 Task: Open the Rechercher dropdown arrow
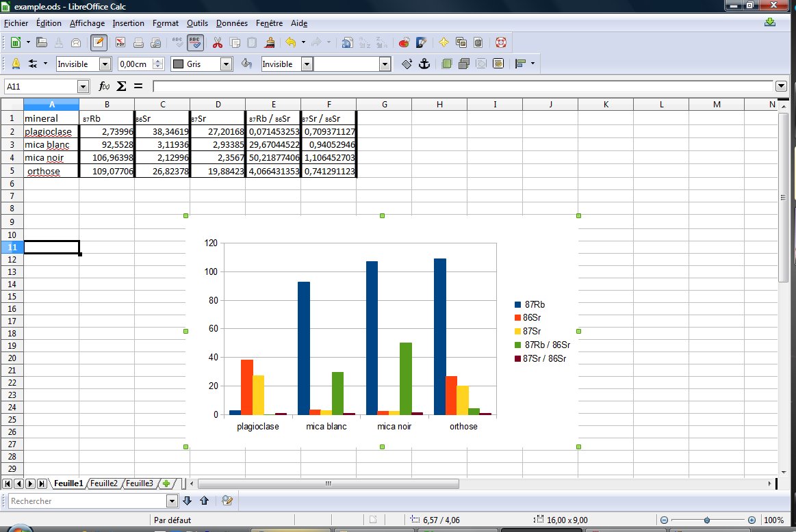pos(172,501)
